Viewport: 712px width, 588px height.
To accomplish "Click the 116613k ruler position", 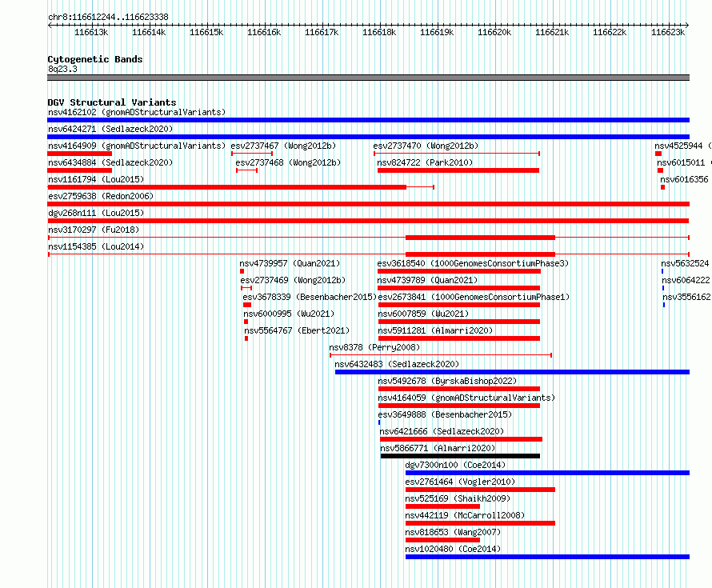I will (91, 32).
